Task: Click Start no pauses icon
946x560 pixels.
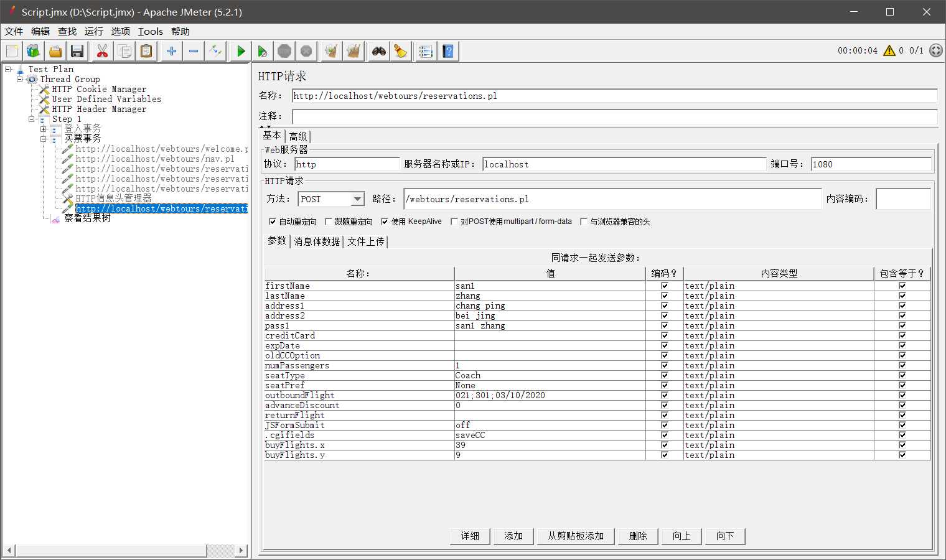Action: point(263,51)
